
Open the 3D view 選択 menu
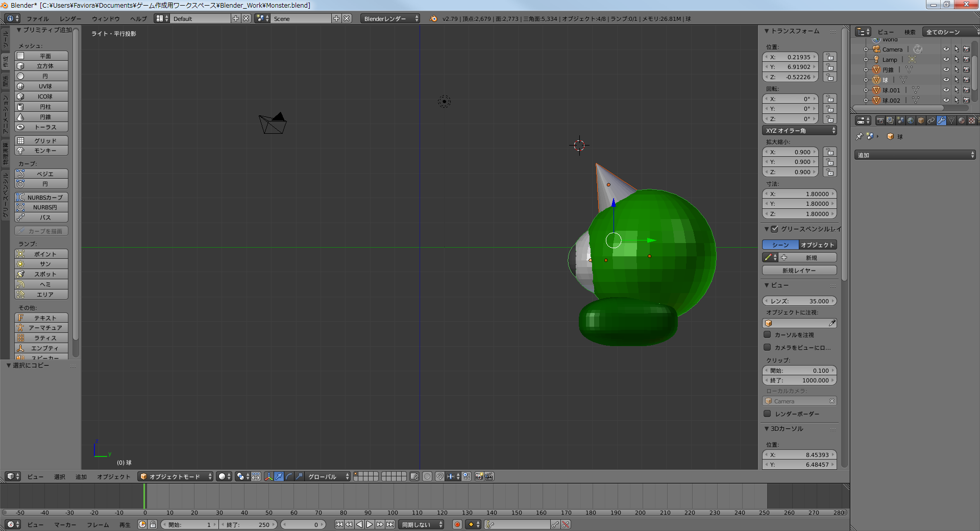click(x=60, y=476)
